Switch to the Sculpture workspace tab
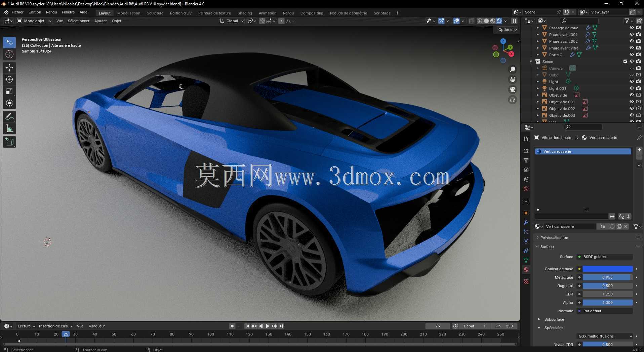 [155, 13]
